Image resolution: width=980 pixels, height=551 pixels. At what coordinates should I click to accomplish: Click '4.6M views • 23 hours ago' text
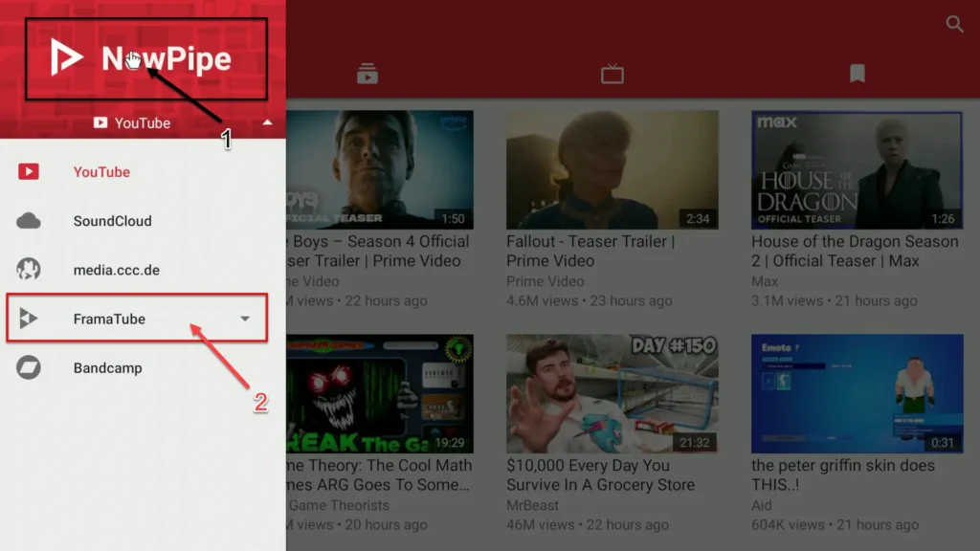point(590,300)
